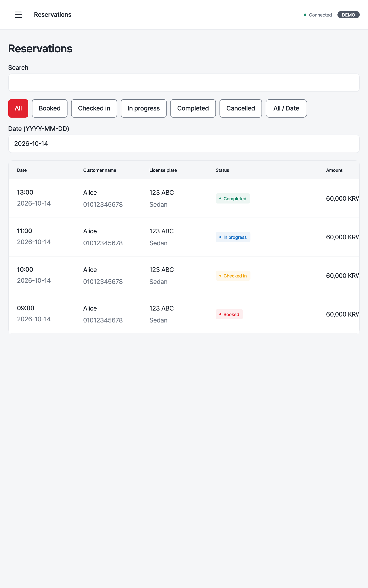Image resolution: width=368 pixels, height=588 pixels.
Task: Click the Reservations title in top bar
Action: tap(53, 14)
